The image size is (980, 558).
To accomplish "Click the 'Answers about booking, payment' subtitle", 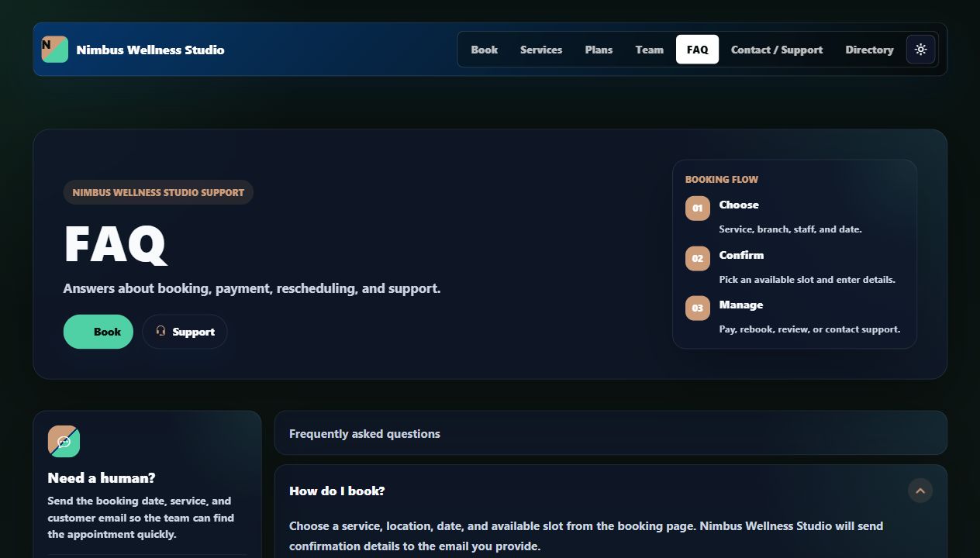I will tap(252, 288).
